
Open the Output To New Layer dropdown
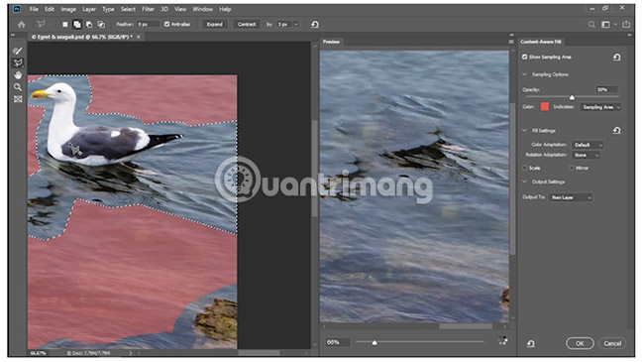[571, 197]
